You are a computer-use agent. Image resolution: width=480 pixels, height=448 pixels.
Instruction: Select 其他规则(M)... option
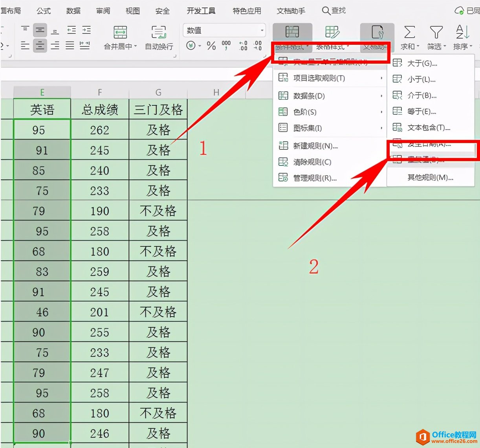pyautogui.click(x=431, y=177)
